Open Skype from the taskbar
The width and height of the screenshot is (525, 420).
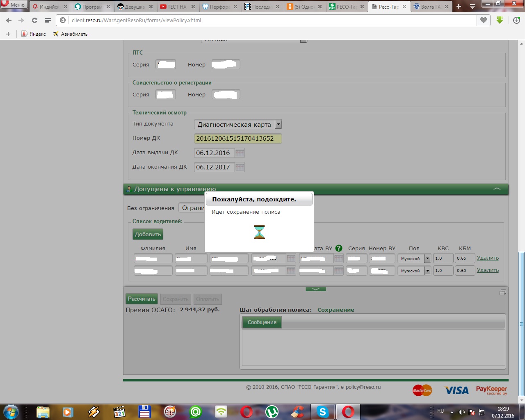pos(323,411)
